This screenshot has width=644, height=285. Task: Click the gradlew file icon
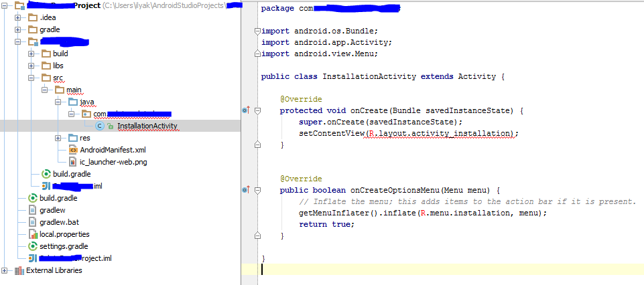click(32, 210)
